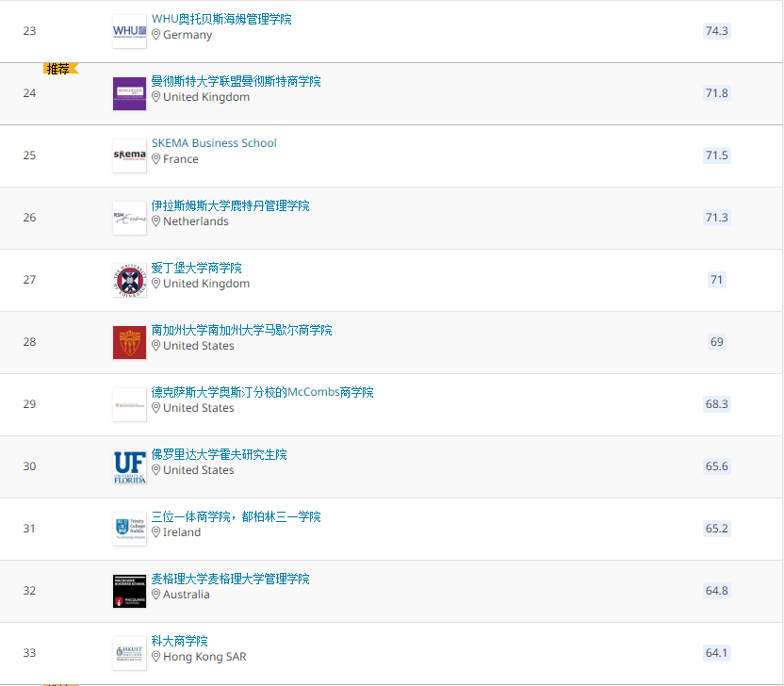The height and width of the screenshot is (686, 784).
Task: Click the WHU school logo
Action: (x=129, y=31)
